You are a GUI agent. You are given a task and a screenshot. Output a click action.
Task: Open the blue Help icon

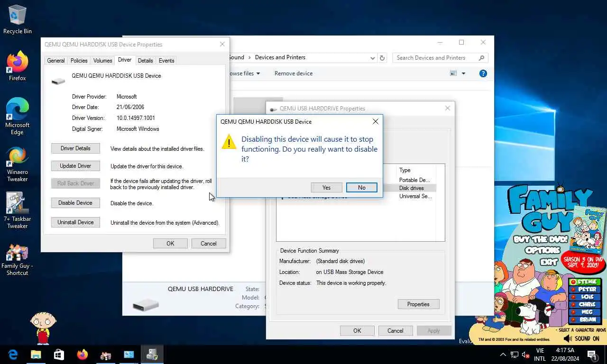(483, 73)
